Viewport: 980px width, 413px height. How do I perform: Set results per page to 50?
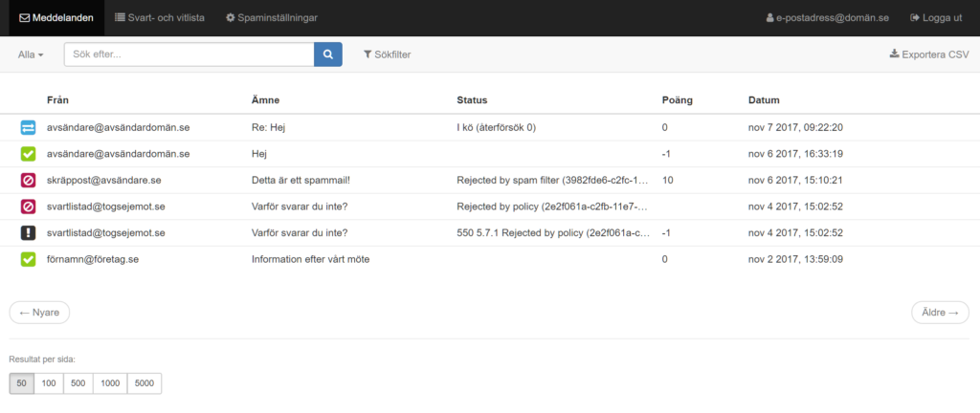click(21, 383)
